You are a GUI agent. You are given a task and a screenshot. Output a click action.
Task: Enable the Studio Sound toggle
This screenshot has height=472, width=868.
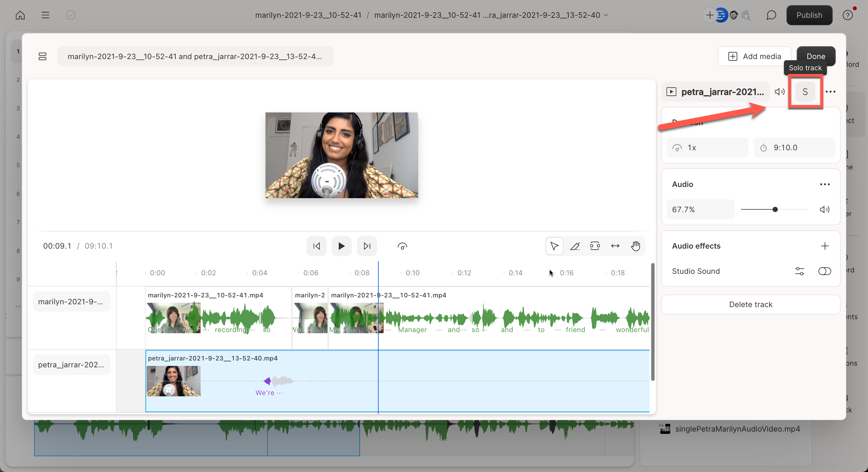coord(825,271)
